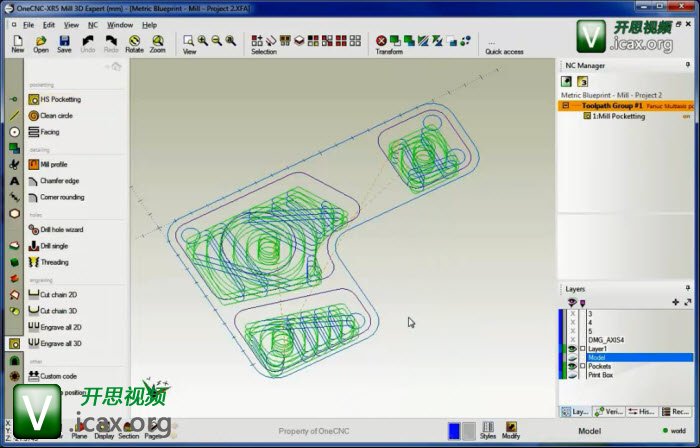This screenshot has width=700, height=448.
Task: Select the Drill single operation
Action: click(48, 246)
